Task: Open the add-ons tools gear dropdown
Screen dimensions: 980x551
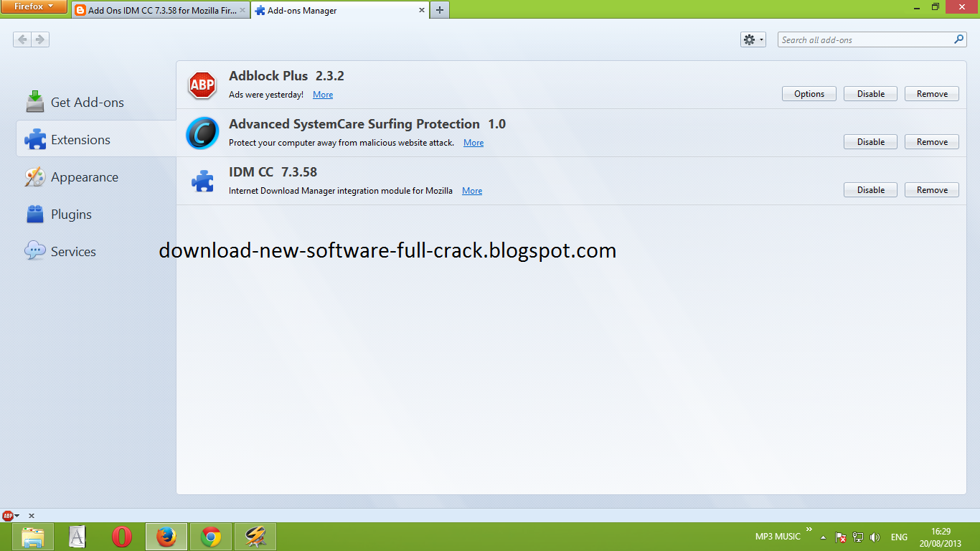Action: click(753, 39)
